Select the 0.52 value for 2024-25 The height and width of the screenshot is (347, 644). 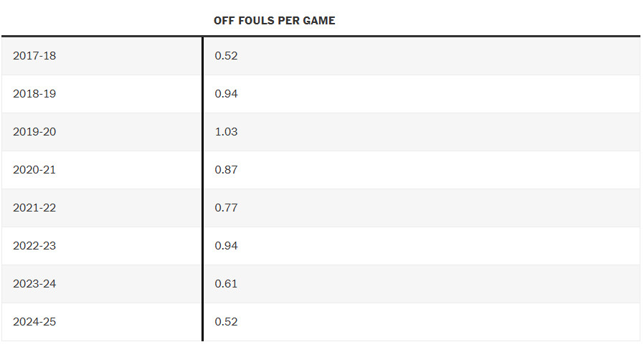pos(226,322)
